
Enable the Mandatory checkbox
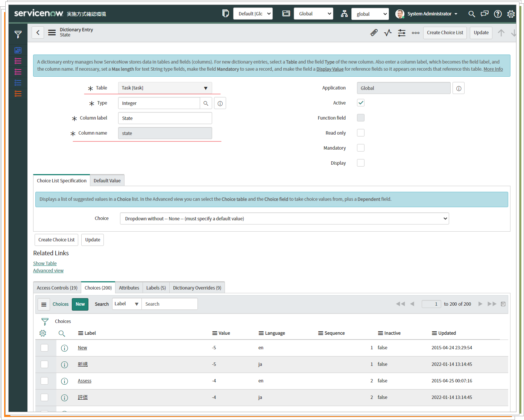(360, 147)
